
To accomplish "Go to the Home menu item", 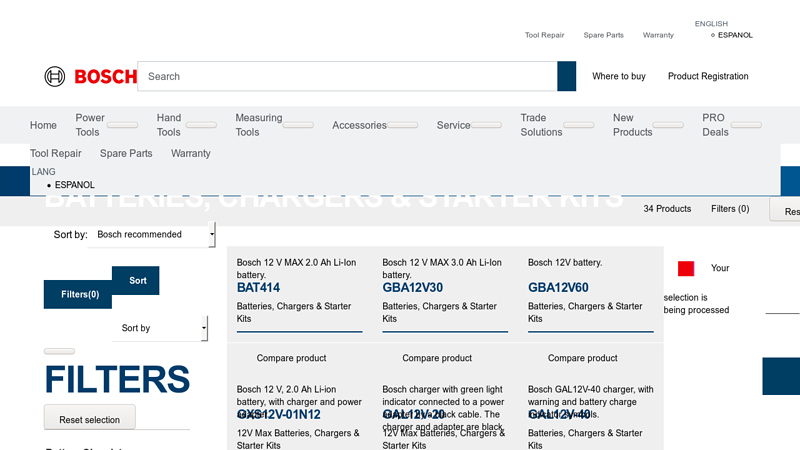I will click(x=43, y=125).
